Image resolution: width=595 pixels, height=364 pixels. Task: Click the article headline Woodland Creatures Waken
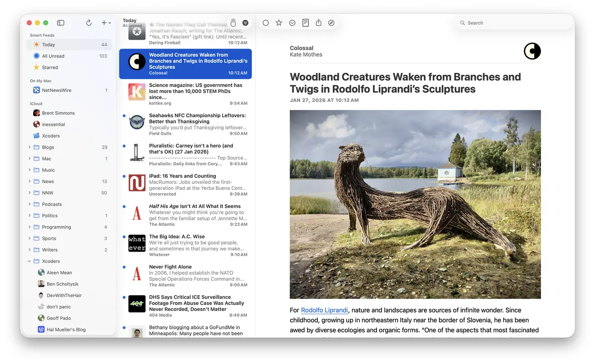tap(405, 83)
